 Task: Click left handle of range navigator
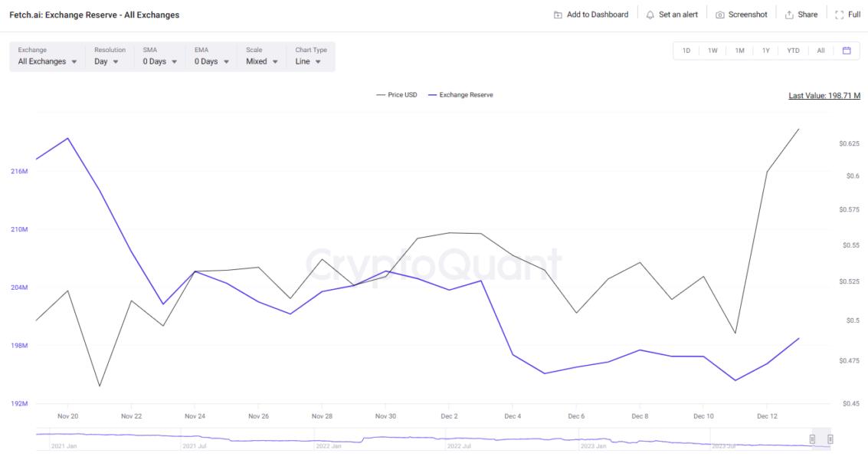pyautogui.click(x=812, y=439)
